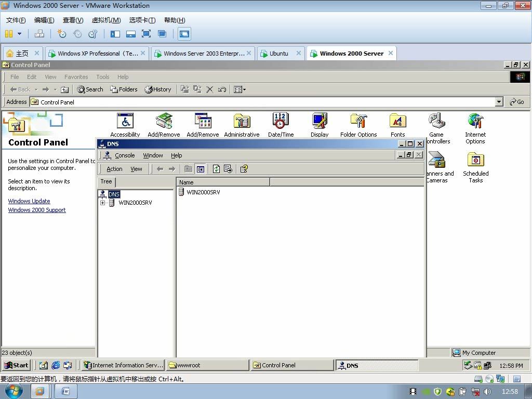The height and width of the screenshot is (399, 532).
Task: Click History button in Control Panel toolbar
Action: pos(158,89)
